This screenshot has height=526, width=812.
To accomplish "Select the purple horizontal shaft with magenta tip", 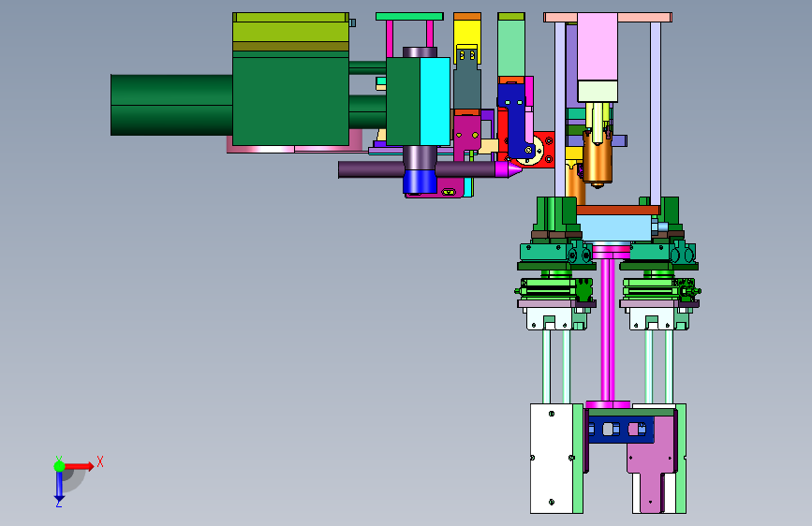I will click(x=429, y=169).
